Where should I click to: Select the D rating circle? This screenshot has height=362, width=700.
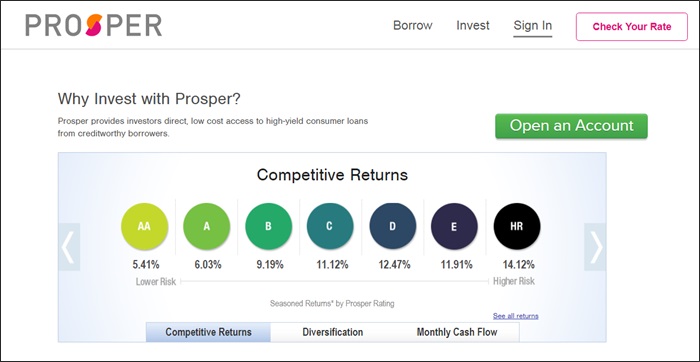tap(392, 226)
